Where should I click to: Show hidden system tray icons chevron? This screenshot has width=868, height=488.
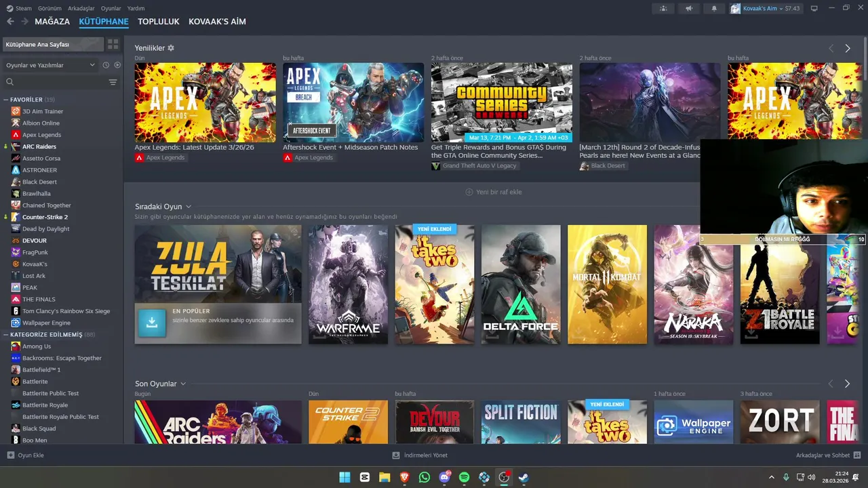click(x=771, y=477)
